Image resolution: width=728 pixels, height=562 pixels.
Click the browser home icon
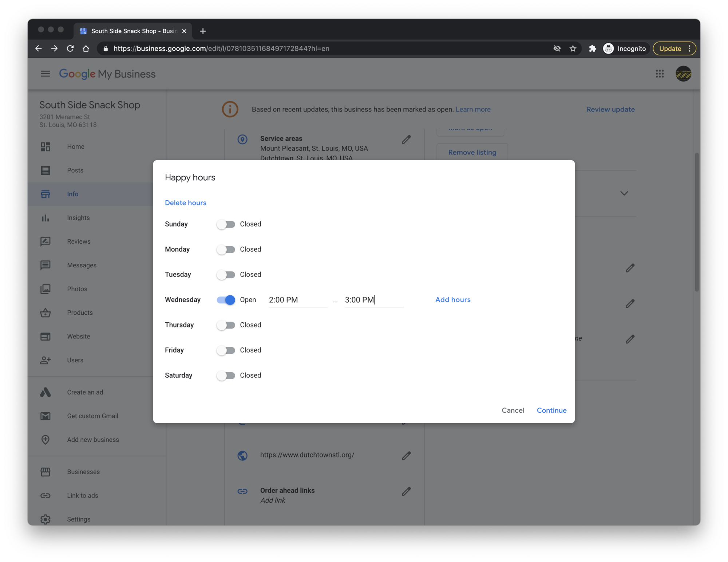pyautogui.click(x=86, y=48)
